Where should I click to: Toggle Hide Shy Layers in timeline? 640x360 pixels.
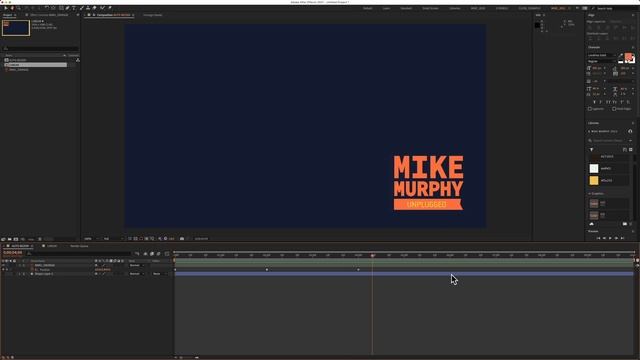(x=145, y=253)
